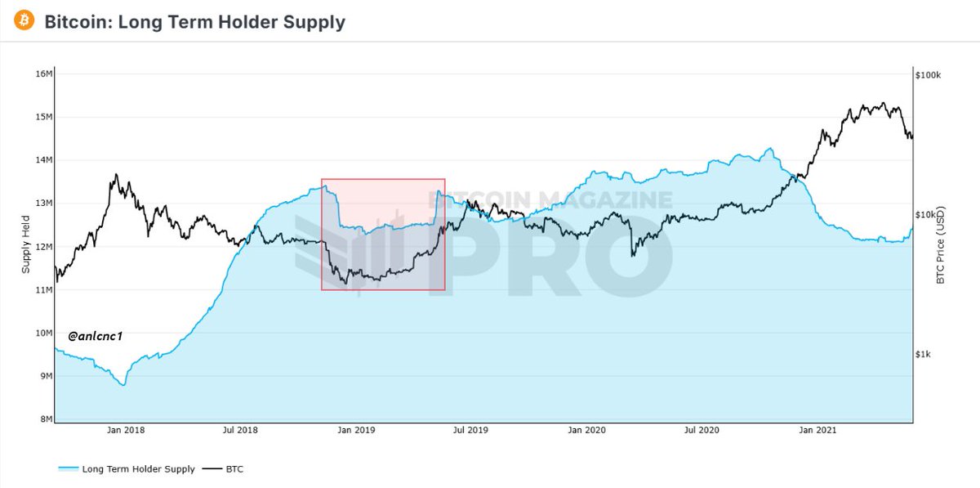Click the Jan 2020 x-axis label

pyautogui.click(x=586, y=429)
